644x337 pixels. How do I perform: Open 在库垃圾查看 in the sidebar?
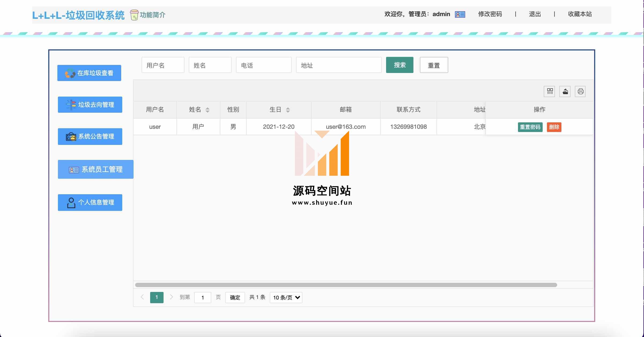click(89, 73)
